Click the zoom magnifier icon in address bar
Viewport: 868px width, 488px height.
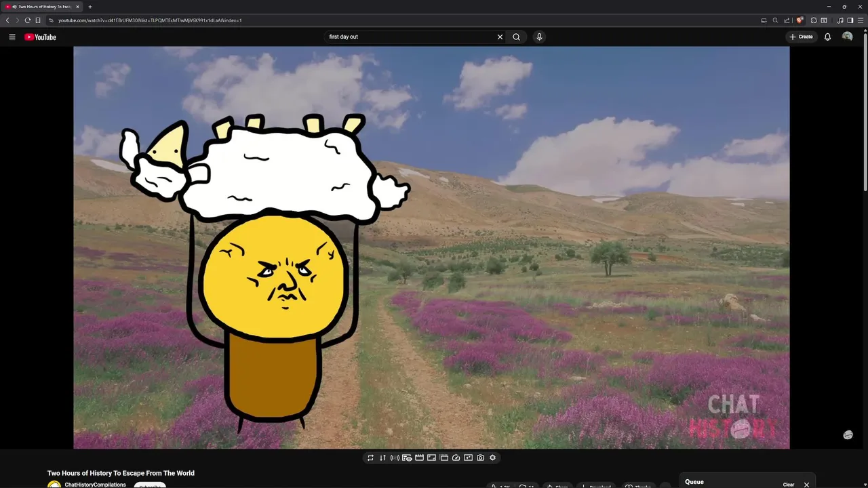coord(775,20)
